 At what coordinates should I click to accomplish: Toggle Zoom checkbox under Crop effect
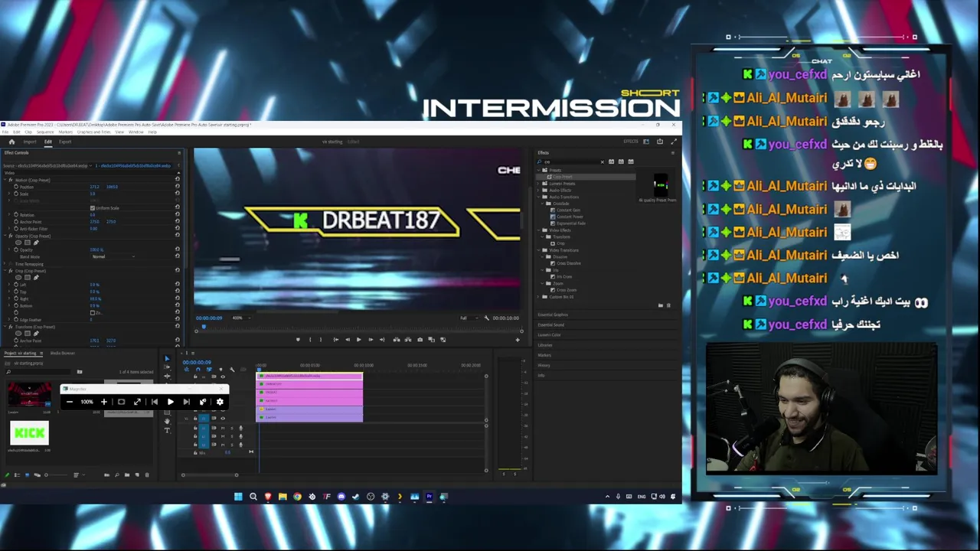point(93,313)
